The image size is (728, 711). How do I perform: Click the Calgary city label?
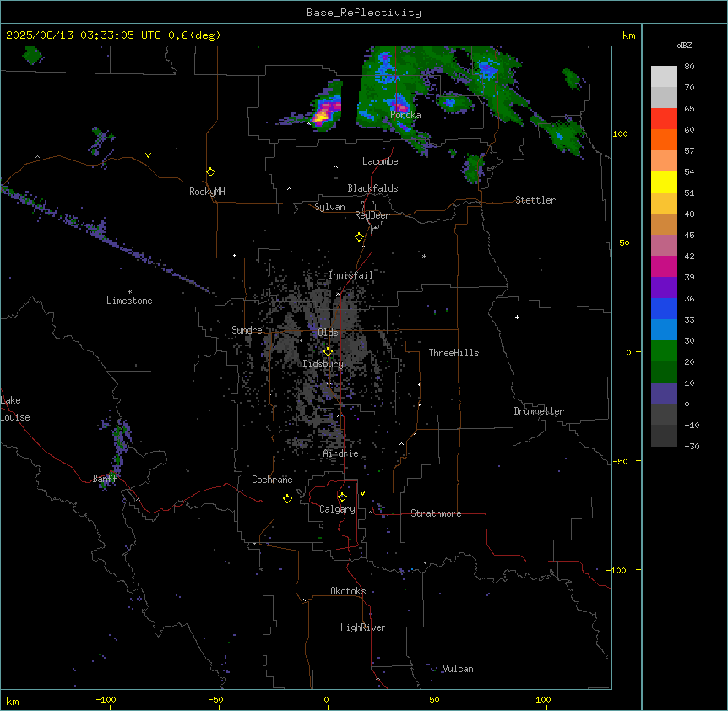pos(337,509)
